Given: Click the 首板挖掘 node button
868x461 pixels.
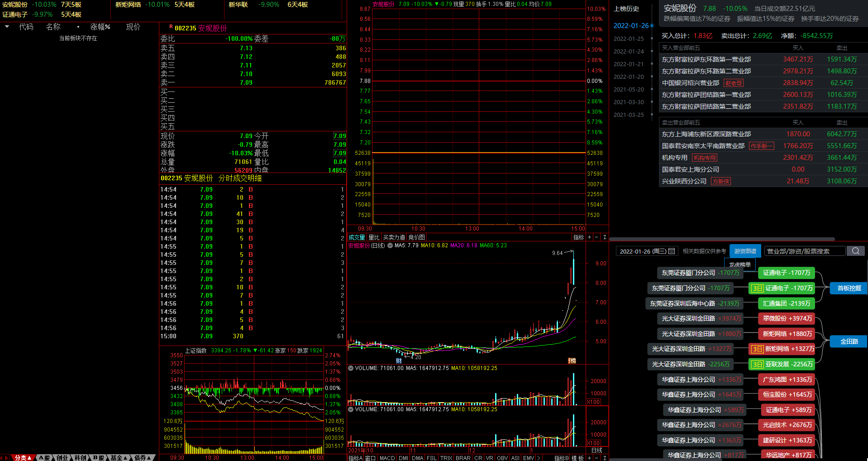Looking at the screenshot, I should (x=849, y=288).
